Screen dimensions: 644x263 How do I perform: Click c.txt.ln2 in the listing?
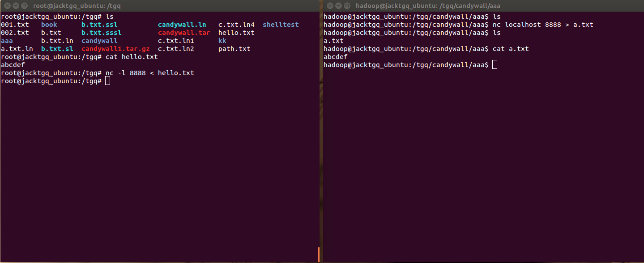(176, 49)
